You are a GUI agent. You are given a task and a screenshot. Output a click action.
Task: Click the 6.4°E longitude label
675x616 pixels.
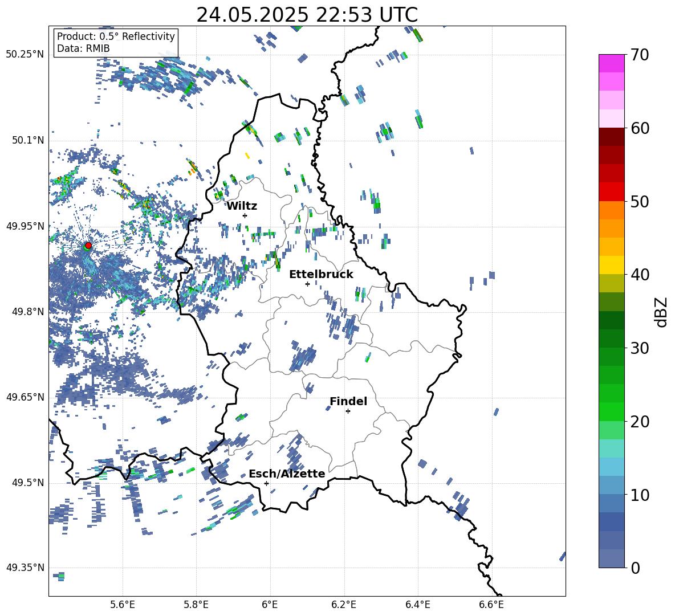417,605
